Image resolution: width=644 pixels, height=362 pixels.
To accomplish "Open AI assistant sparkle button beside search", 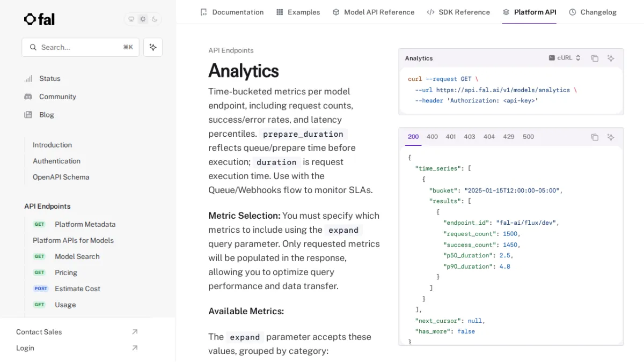I will pos(153,47).
